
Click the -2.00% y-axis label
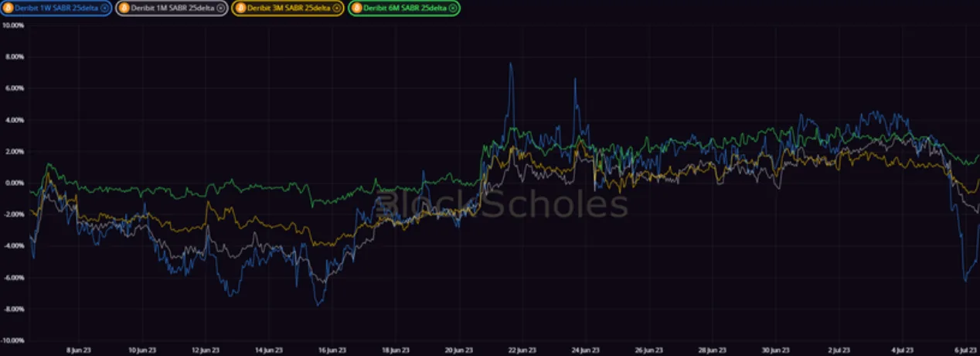pyautogui.click(x=13, y=214)
